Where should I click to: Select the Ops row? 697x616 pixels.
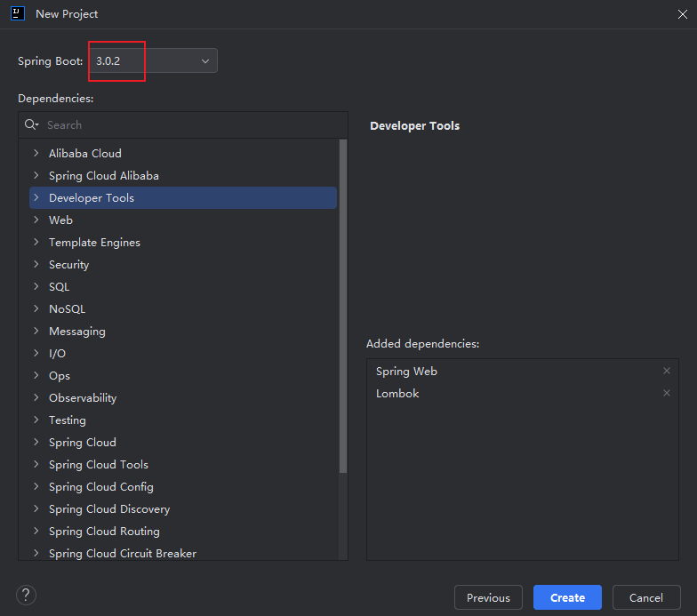click(183, 375)
